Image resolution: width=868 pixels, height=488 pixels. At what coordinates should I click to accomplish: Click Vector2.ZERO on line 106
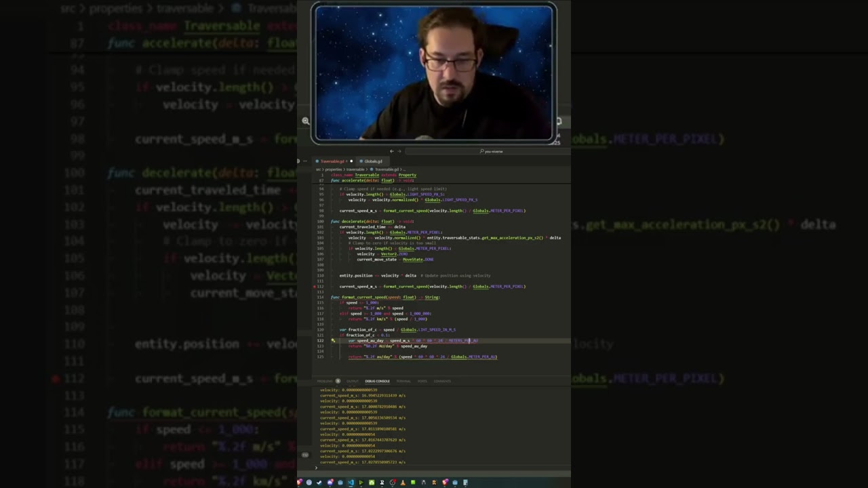[394, 254]
